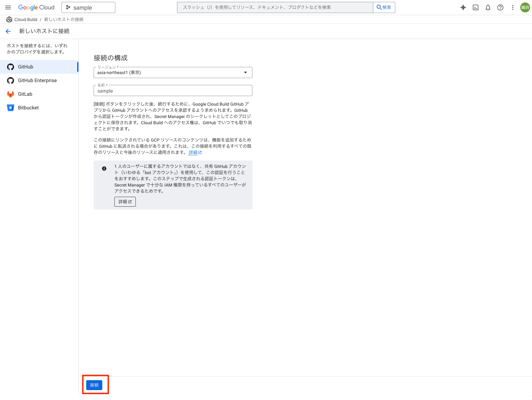The width and height of the screenshot is (532, 400).
Task: Activate Cloud Shell terminal icon
Action: [x=476, y=7]
